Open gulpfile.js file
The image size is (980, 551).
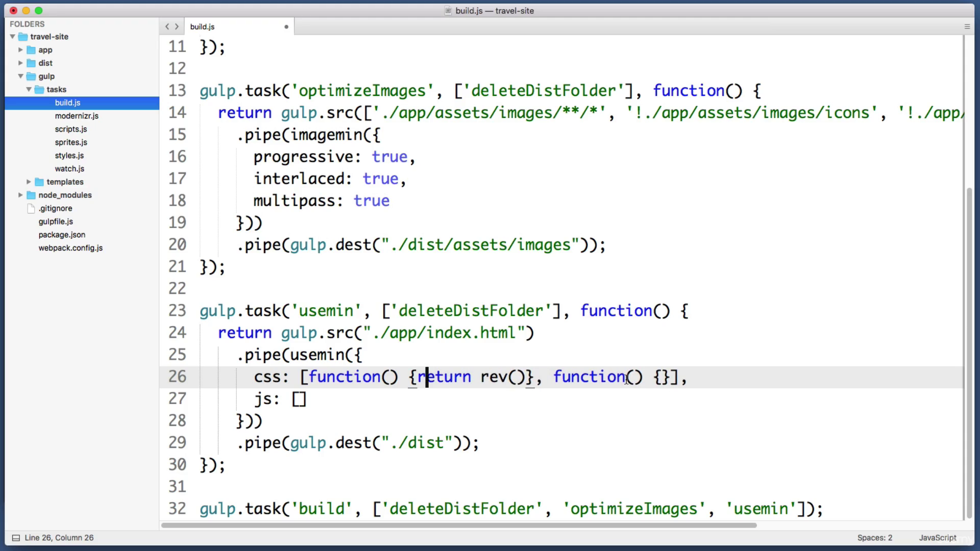(x=56, y=221)
